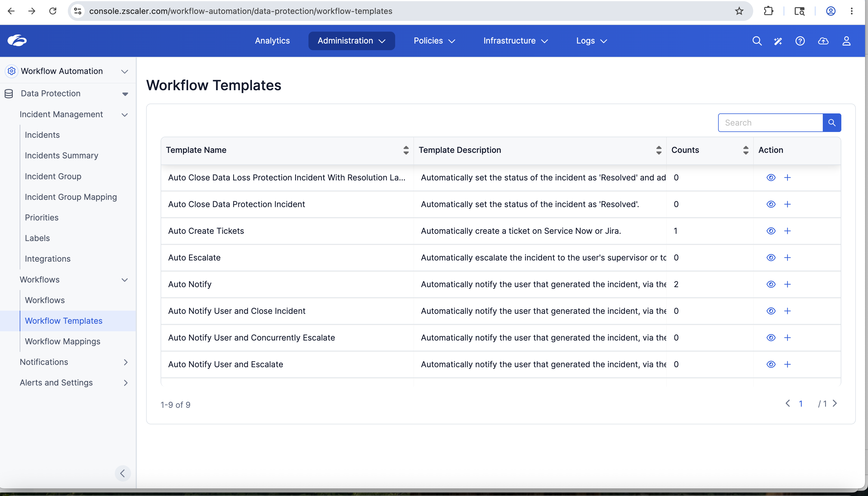868x496 pixels.
Task: Collapse the Workflow Automation section chevron
Action: pyautogui.click(x=125, y=72)
